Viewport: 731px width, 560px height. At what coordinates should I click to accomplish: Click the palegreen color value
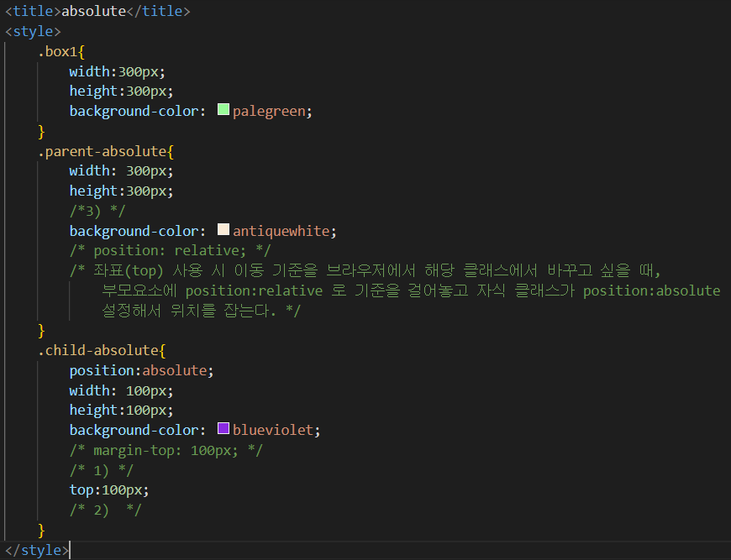269,112
